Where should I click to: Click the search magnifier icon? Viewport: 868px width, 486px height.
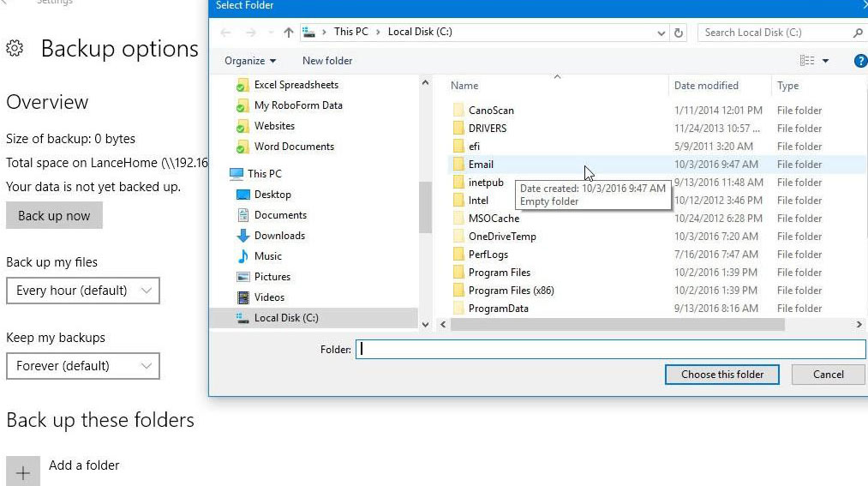pyautogui.click(x=857, y=33)
